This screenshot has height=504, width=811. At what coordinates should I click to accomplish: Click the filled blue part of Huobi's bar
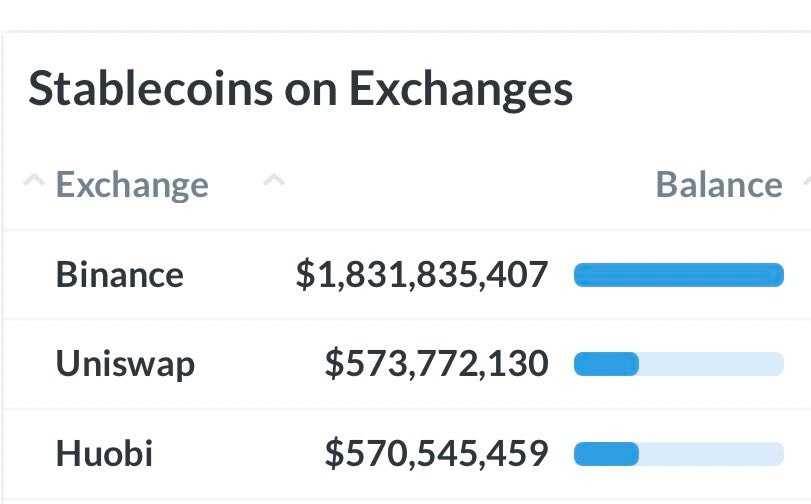(x=606, y=454)
